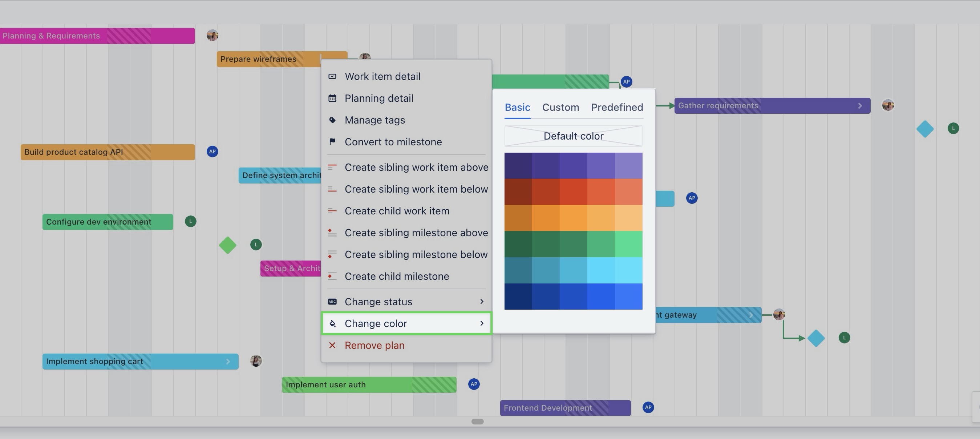This screenshot has width=980, height=439.
Task: Click the Manage tags tag icon
Action: tap(332, 120)
